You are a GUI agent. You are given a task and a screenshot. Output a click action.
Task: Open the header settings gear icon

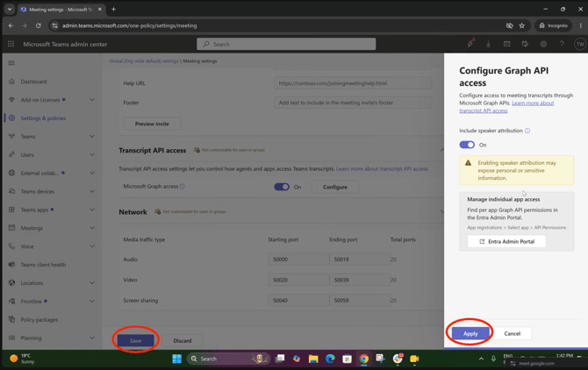click(x=543, y=44)
